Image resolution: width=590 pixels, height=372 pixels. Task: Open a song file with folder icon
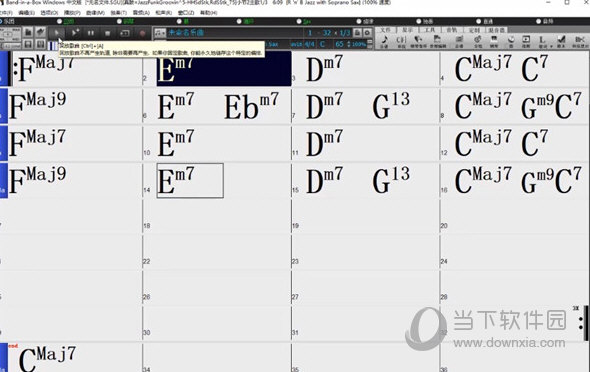tap(28, 33)
